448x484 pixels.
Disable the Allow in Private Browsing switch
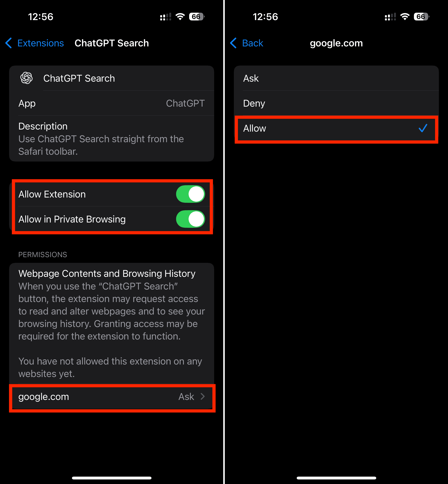(190, 219)
